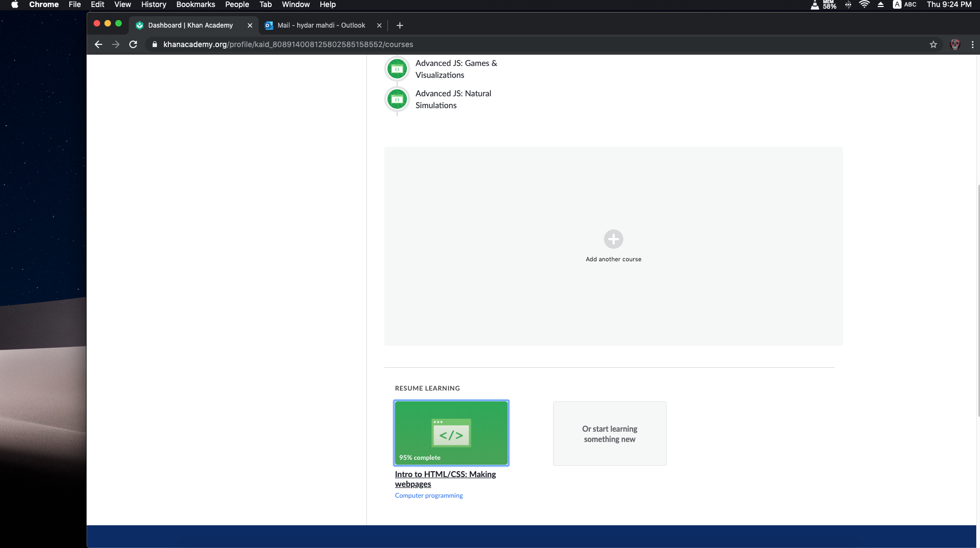Open Chrome's three-dot menu
This screenshot has height=548, width=980.
(972, 44)
